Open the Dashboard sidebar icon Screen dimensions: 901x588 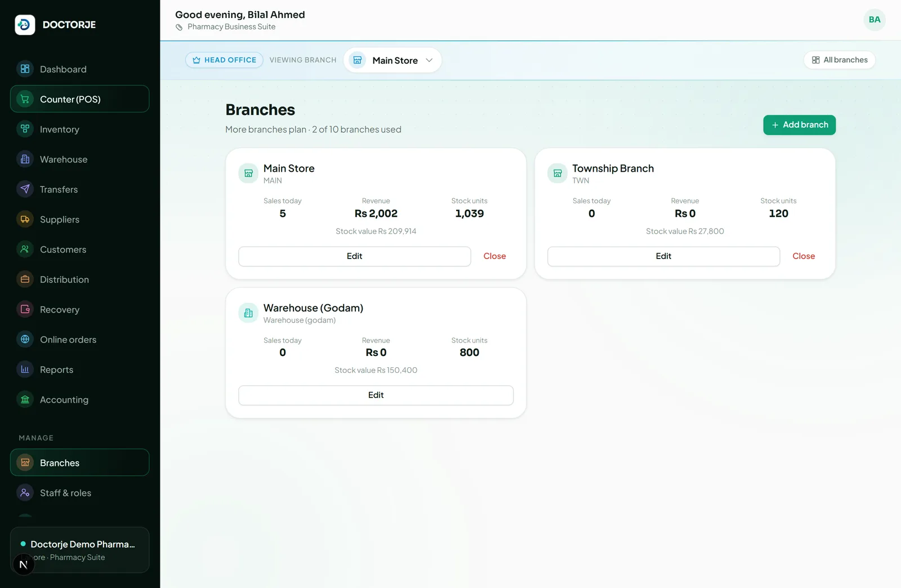(25, 69)
